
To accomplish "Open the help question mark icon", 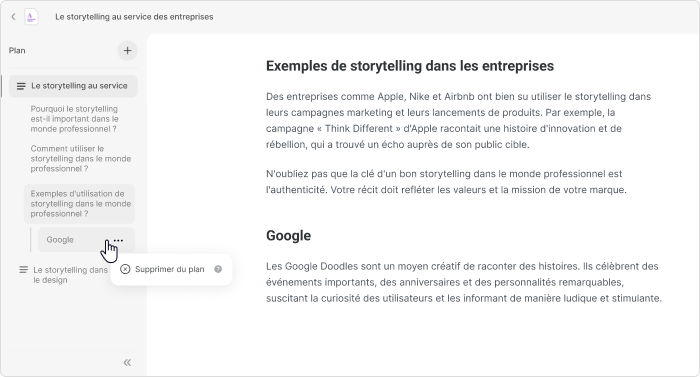I will (218, 269).
